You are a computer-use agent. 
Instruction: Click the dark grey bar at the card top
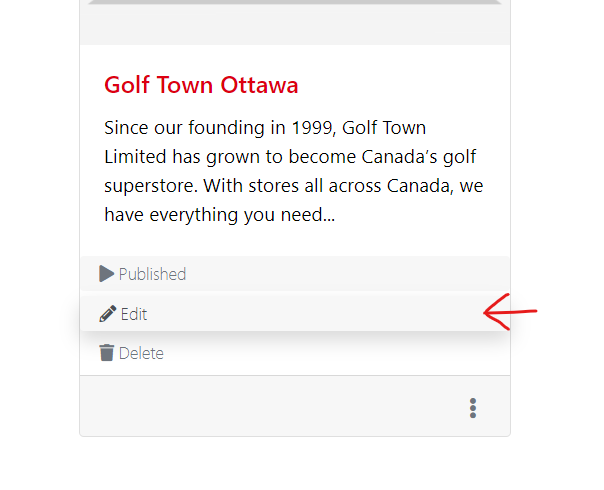tap(295, 2)
